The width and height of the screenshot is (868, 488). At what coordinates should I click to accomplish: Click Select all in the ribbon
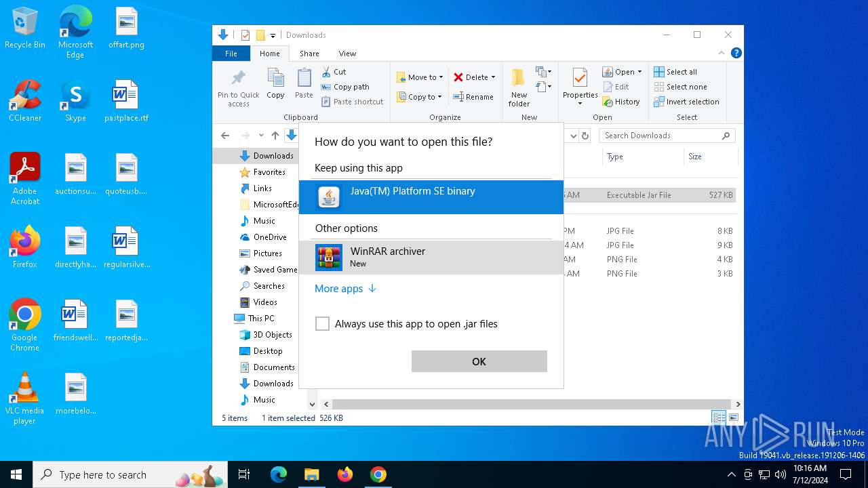(675, 72)
